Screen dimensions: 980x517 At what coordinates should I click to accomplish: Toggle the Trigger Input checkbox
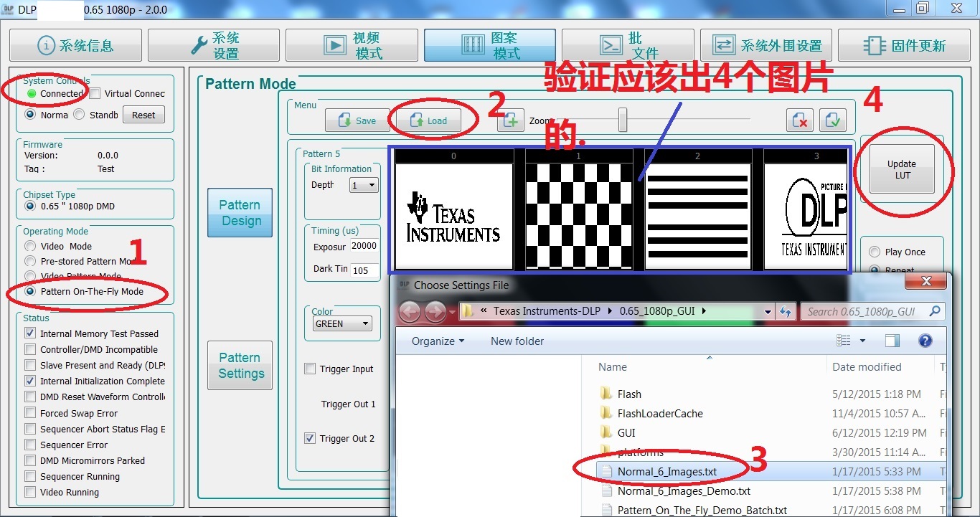click(310, 369)
